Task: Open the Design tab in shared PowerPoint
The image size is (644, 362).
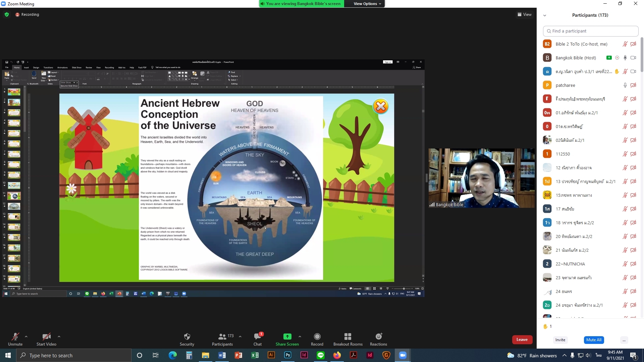Action: 36,67
